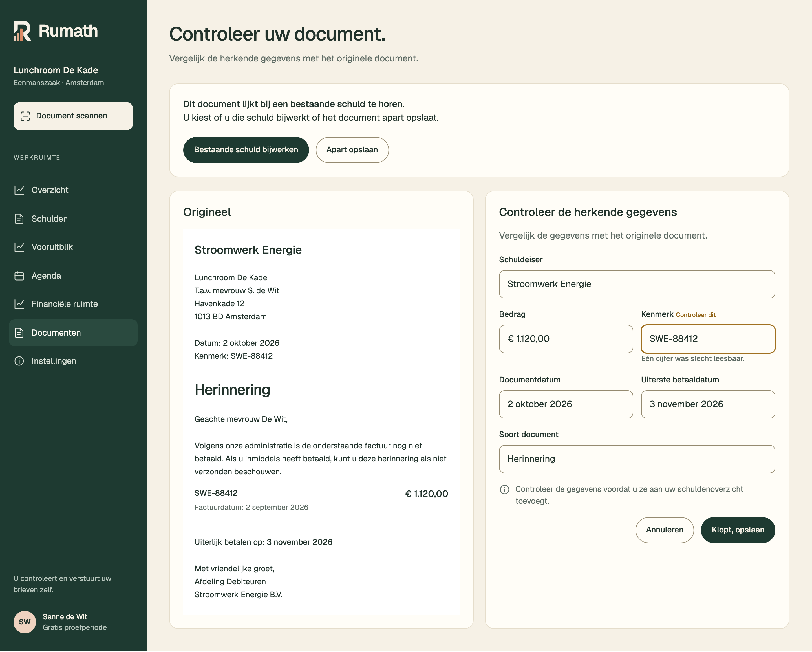
Task: Edit the Soort document field
Action: 637,459
